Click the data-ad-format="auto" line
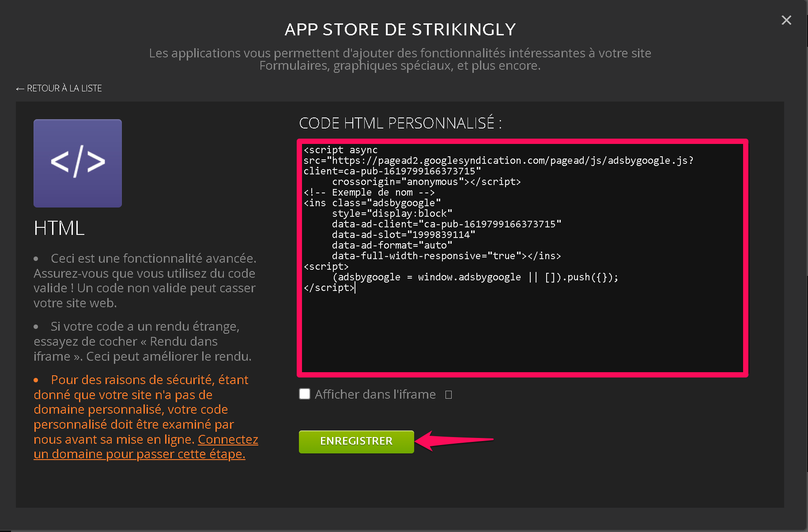 tap(392, 245)
